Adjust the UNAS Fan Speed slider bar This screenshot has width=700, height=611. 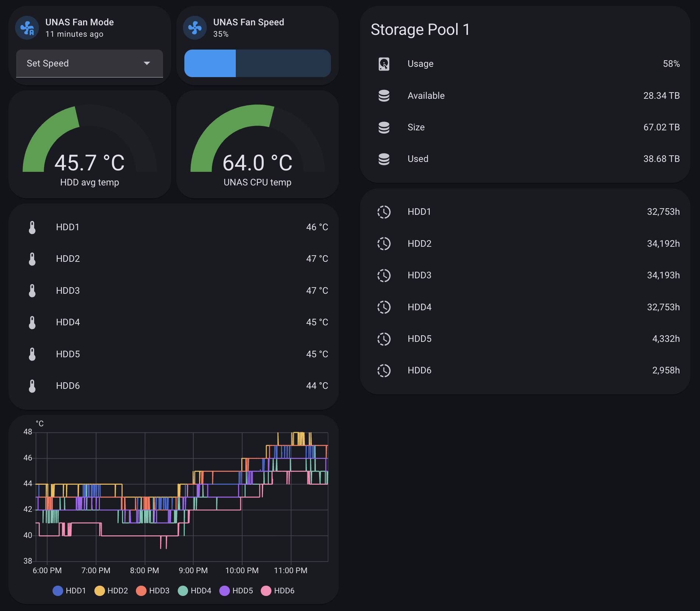tap(257, 64)
